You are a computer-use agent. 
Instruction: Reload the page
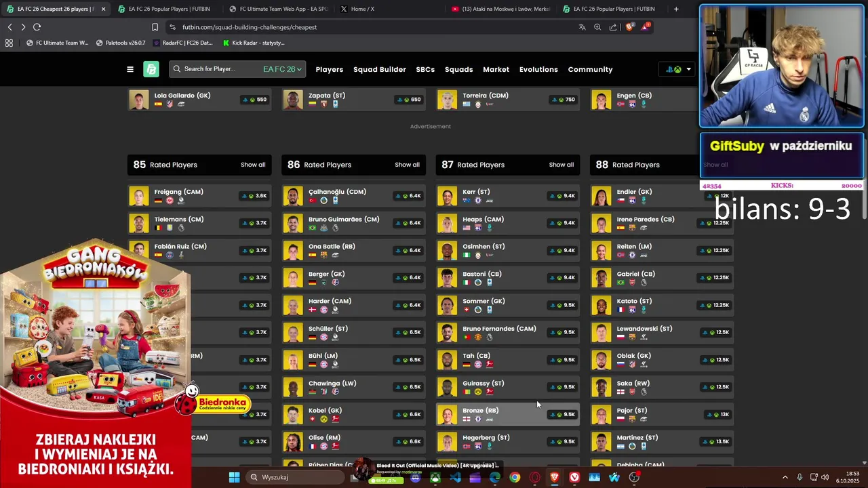(x=37, y=27)
